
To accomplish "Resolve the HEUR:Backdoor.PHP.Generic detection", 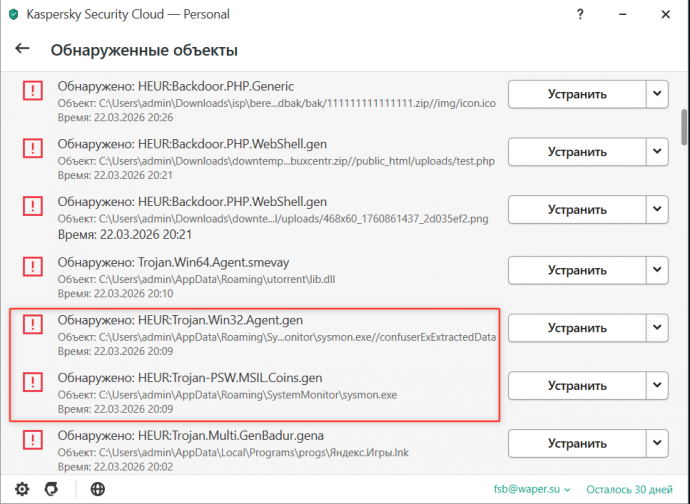I will tap(577, 94).
